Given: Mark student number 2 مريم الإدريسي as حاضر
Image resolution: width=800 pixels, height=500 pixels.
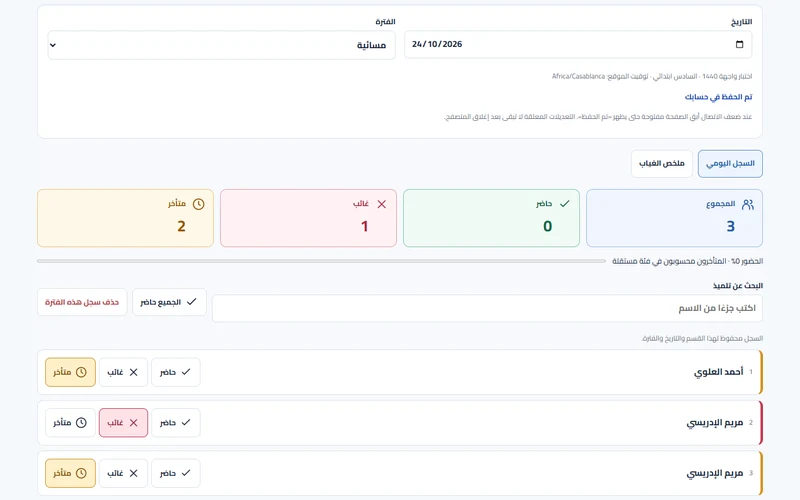Looking at the screenshot, I should [x=176, y=422].
